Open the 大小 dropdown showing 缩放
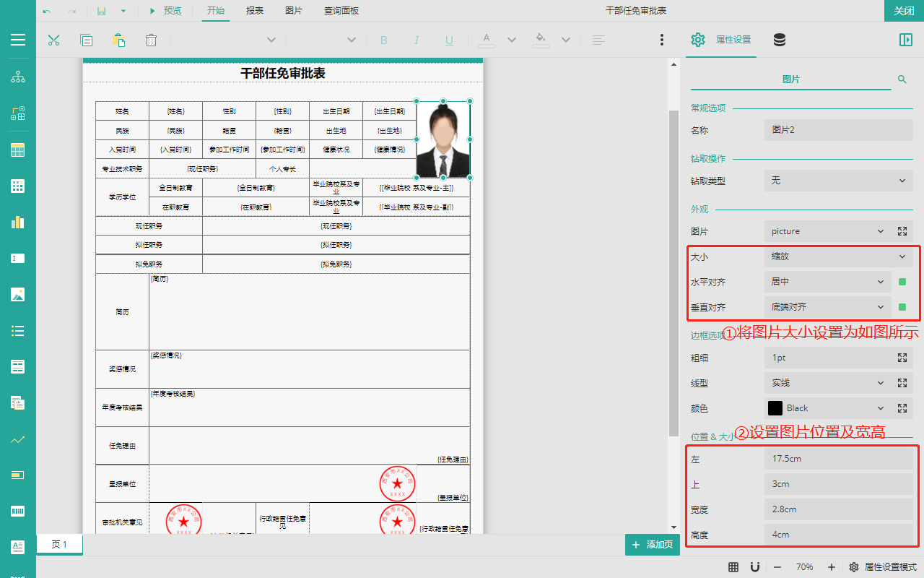 (838, 256)
